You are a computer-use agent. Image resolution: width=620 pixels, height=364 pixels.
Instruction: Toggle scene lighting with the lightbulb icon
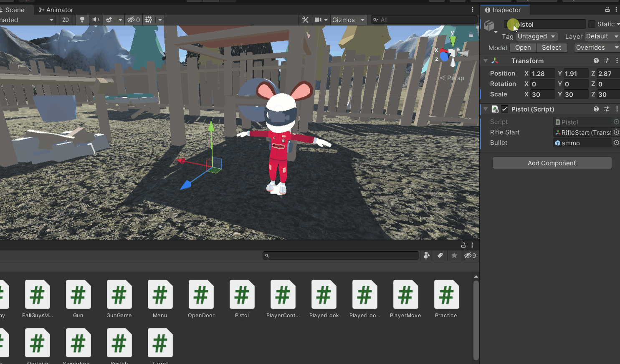coord(82,20)
